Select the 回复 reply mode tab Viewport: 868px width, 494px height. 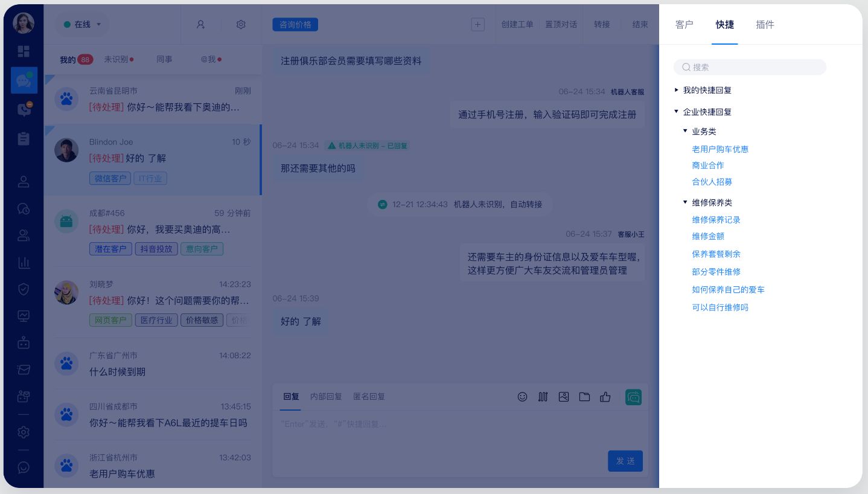pos(291,397)
